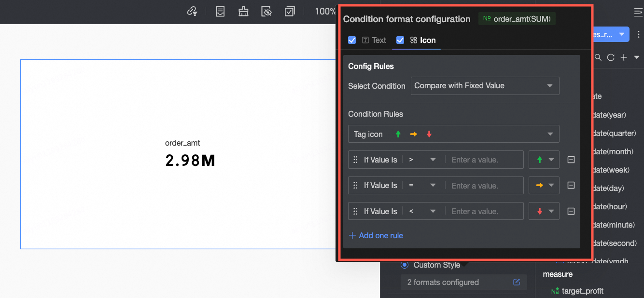Switch to the Text tab

(x=374, y=40)
